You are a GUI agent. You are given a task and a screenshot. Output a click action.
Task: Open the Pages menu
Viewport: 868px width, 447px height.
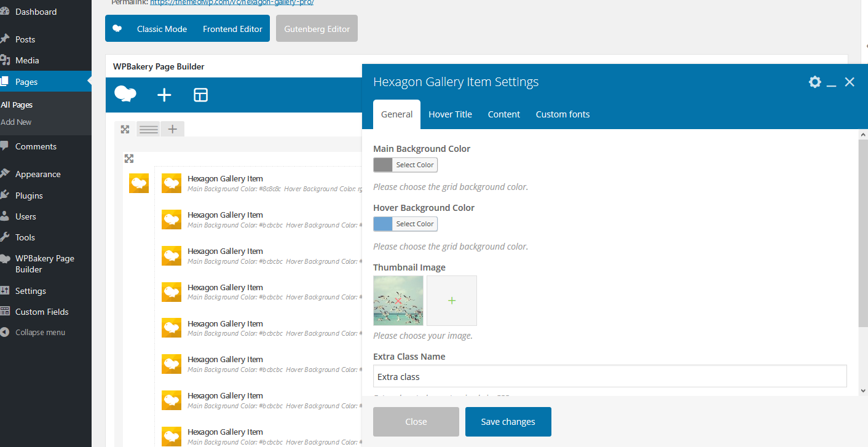pyautogui.click(x=45, y=82)
